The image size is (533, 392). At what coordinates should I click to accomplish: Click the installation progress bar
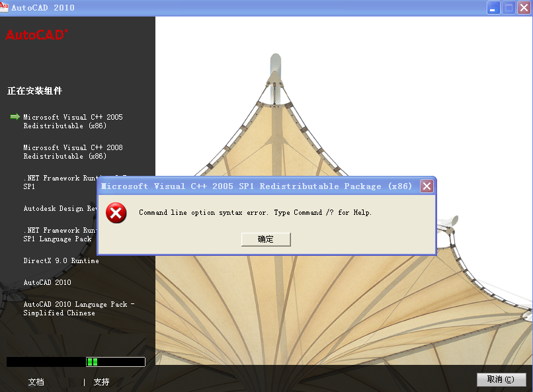tap(76, 362)
